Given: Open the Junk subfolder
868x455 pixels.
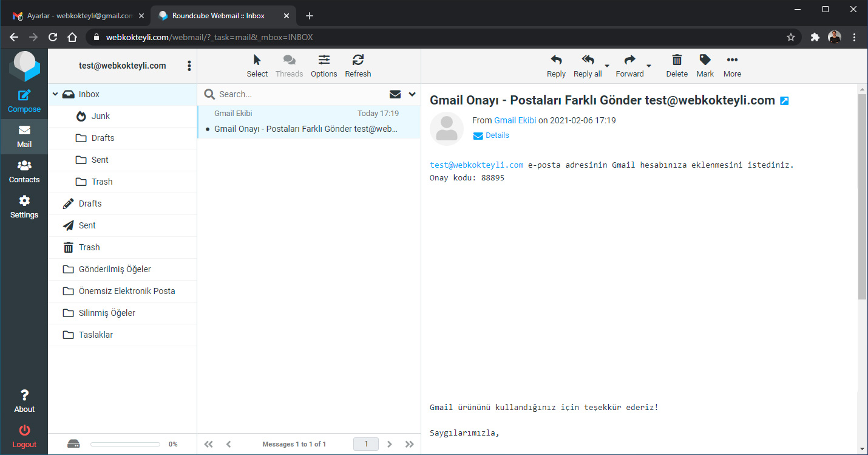Looking at the screenshot, I should [x=122, y=116].
